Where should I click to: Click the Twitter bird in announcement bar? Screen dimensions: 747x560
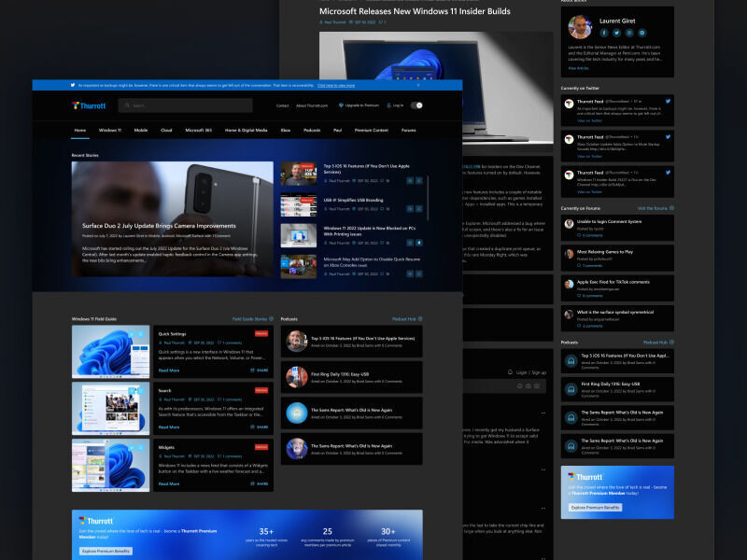pyautogui.click(x=73, y=85)
